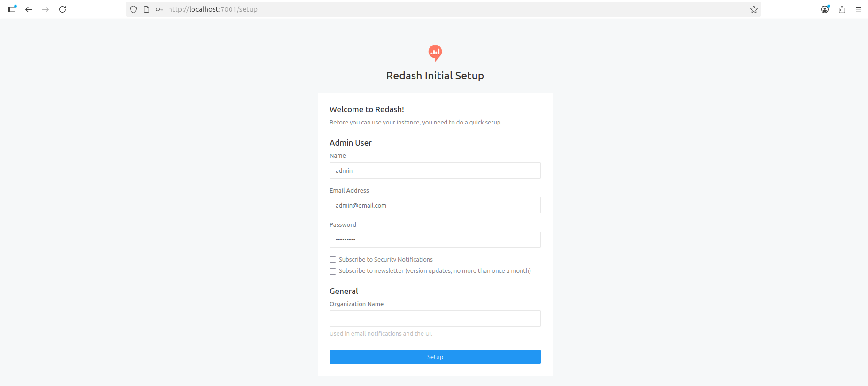The height and width of the screenshot is (386, 868).
Task: Reload the setup page
Action: point(62,9)
